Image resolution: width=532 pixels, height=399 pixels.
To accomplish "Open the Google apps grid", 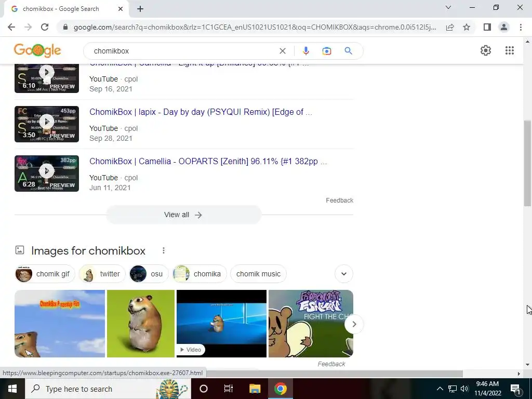I will (x=509, y=50).
